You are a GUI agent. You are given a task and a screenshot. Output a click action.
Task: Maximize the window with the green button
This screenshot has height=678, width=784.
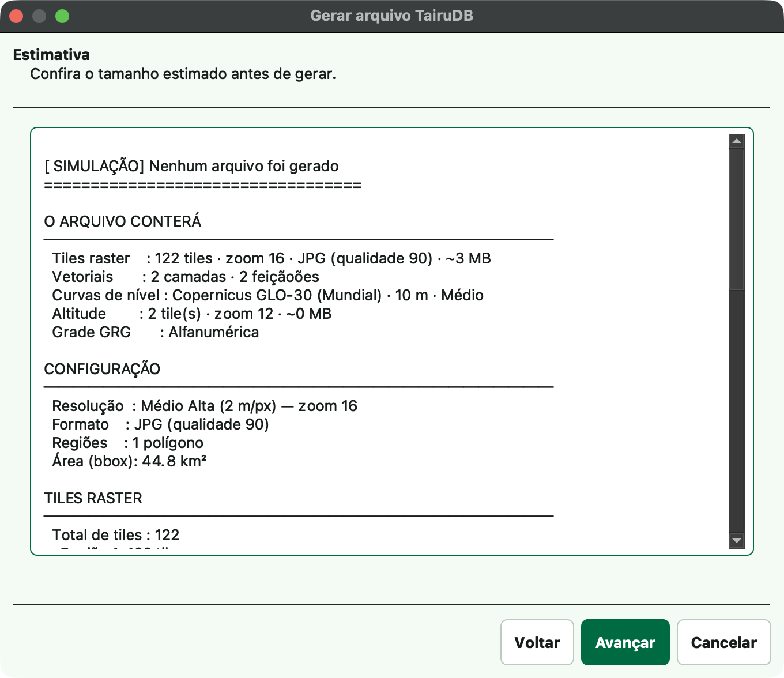click(62, 16)
